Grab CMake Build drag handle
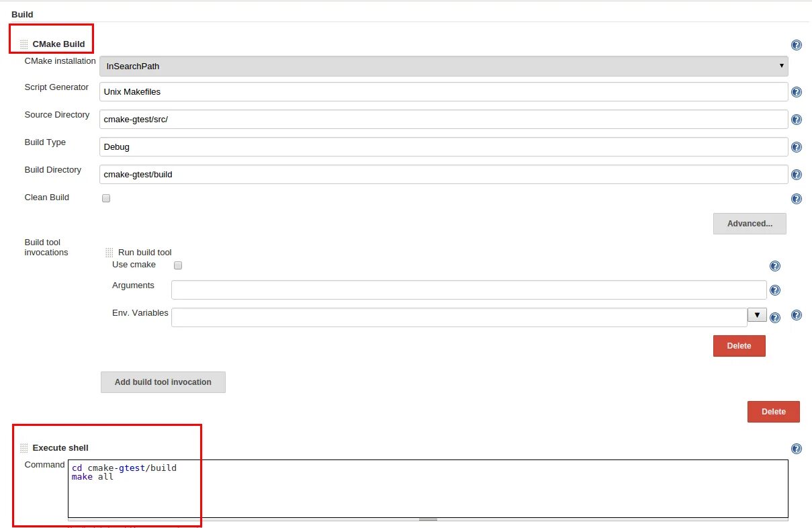Screen dimensions: 812x528 pyautogui.click(x=24, y=44)
